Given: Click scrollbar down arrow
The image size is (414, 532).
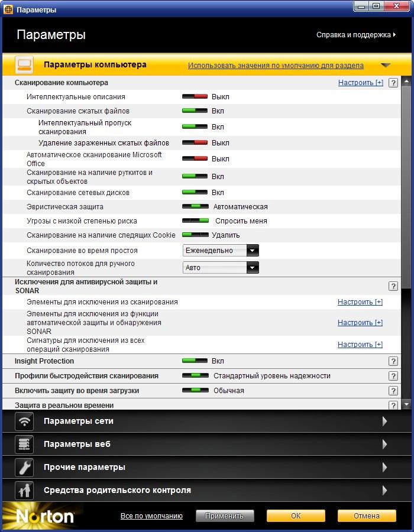Looking at the screenshot, I should coord(406,404).
